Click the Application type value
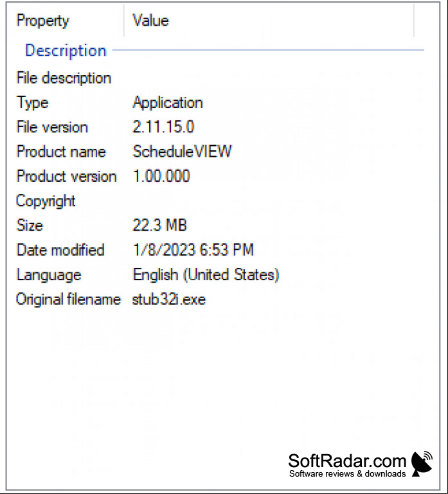The height and width of the screenshot is (494, 448). tap(167, 103)
